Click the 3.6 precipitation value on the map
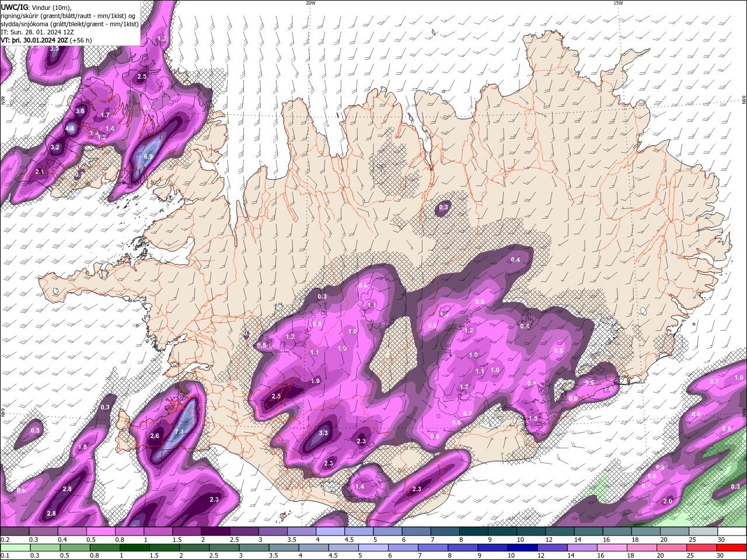Screen dimensions: 747x560 click(x=81, y=111)
